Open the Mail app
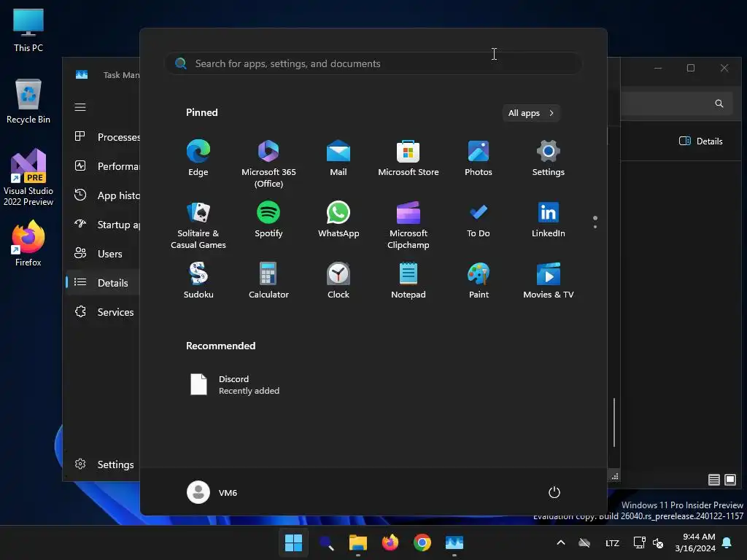Image resolution: width=747 pixels, height=560 pixels. pyautogui.click(x=338, y=158)
